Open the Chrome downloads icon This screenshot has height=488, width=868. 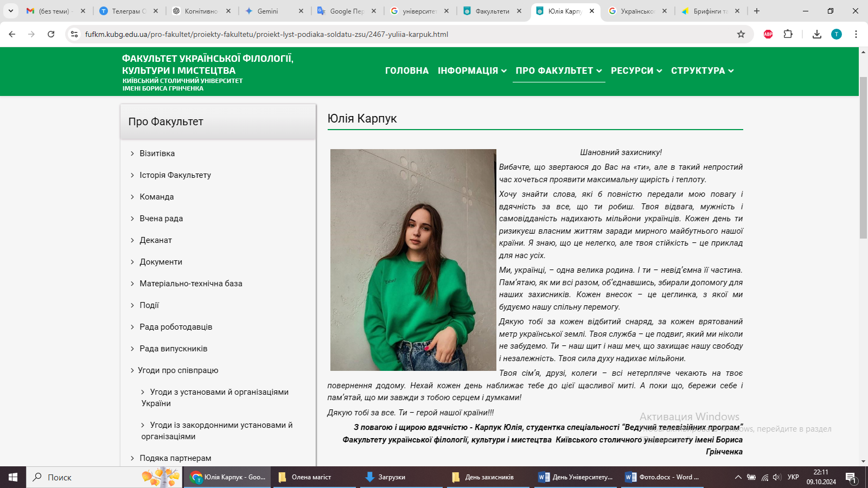coord(817,34)
